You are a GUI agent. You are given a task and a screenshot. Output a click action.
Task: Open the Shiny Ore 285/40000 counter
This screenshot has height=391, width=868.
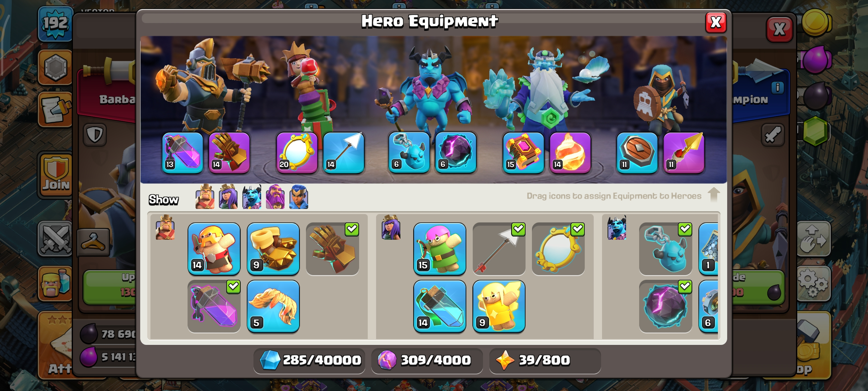(309, 360)
